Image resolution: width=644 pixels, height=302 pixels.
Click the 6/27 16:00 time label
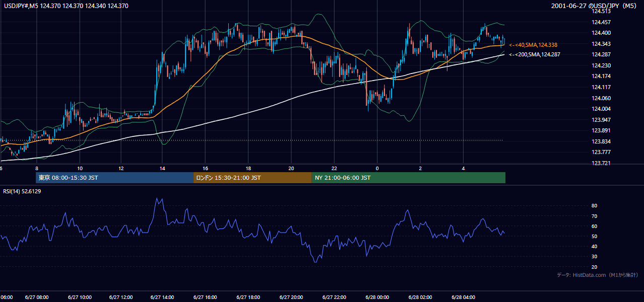tap(206, 297)
